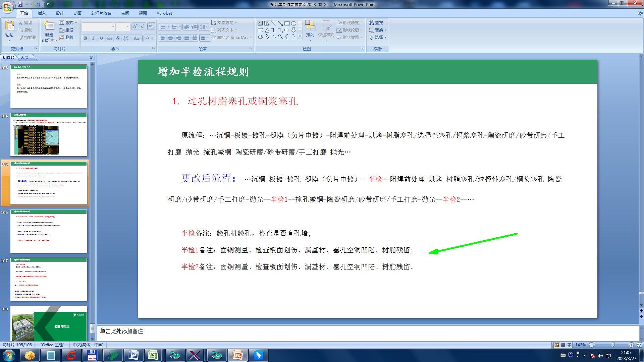Expand the shapes gallery more arrow

[x=300, y=37]
